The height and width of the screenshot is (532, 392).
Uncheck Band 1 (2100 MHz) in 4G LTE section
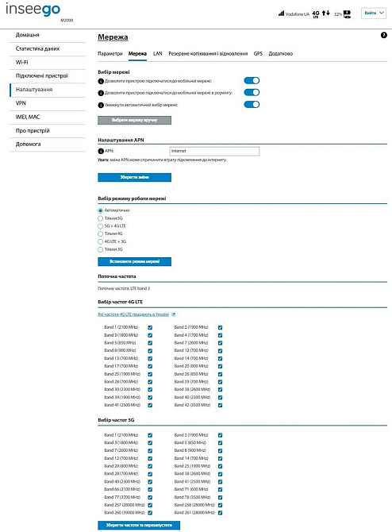coord(150,328)
